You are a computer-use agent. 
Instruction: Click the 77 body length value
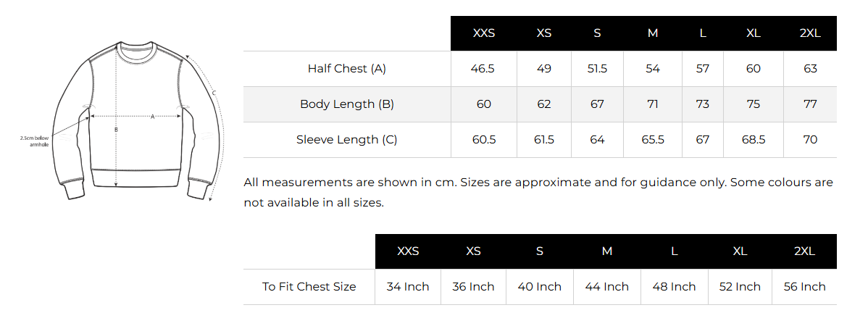[810, 104]
